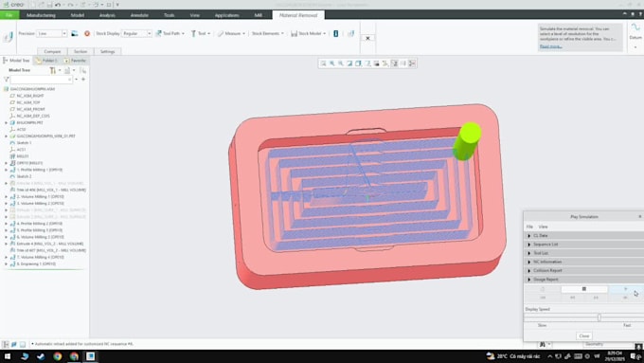
Task: Click the Model Tree settings icon
Action: coord(53,70)
